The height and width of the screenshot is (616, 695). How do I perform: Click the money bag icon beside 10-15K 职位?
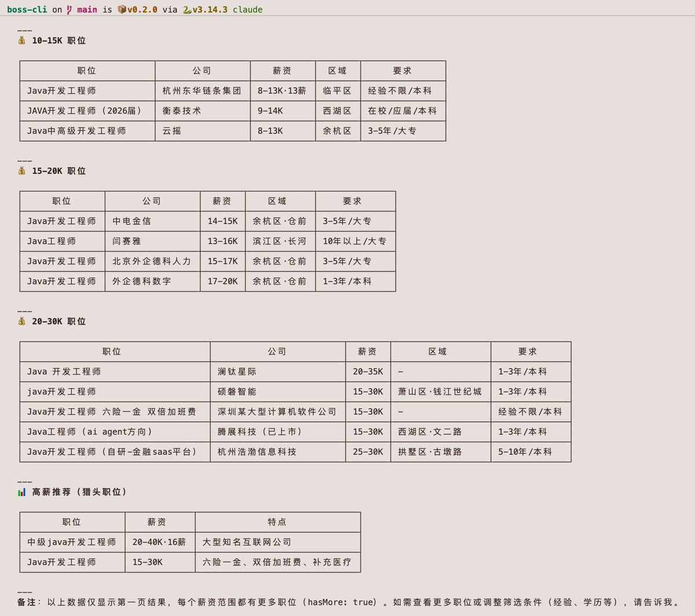22,41
